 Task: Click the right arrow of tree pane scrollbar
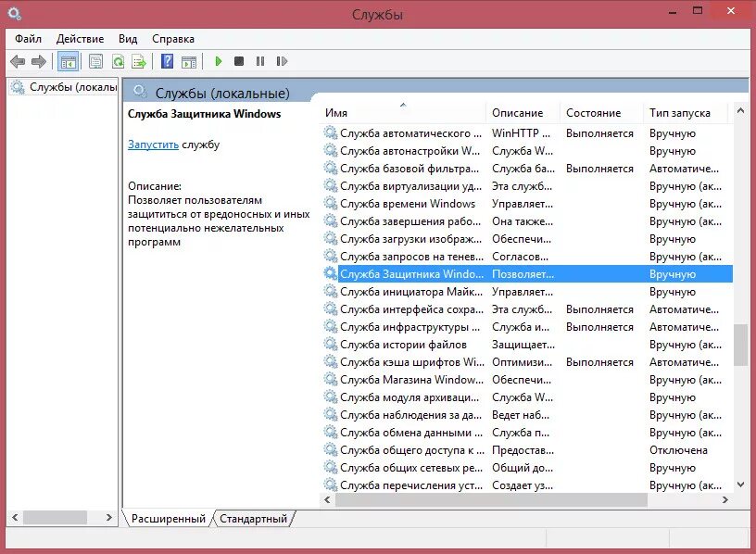109,517
